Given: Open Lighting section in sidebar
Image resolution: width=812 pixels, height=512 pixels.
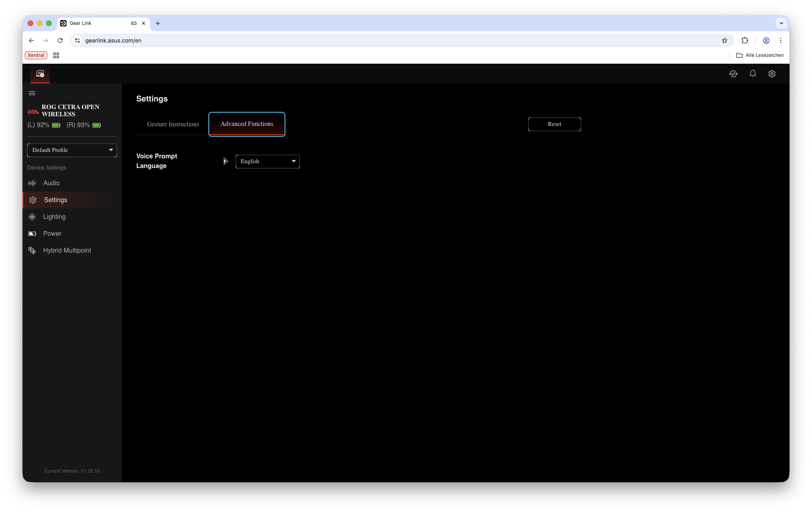Looking at the screenshot, I should [54, 217].
